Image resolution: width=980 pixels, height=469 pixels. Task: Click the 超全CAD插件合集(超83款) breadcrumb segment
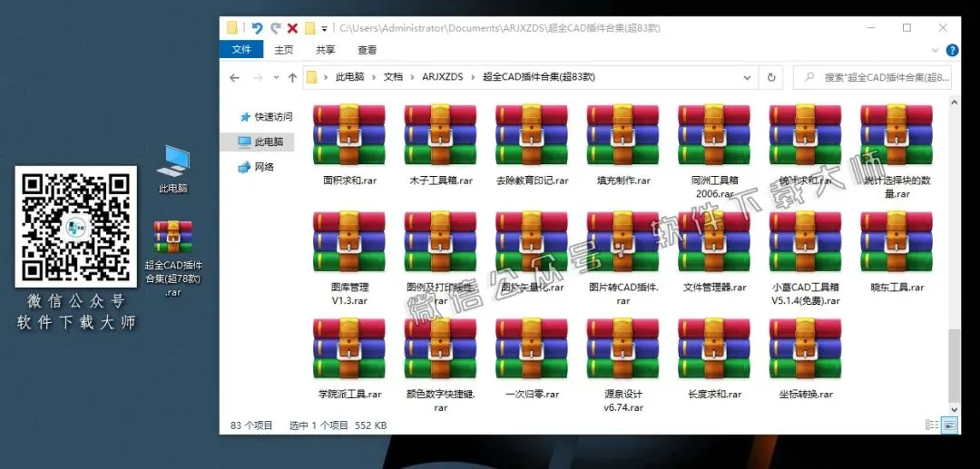click(x=539, y=77)
